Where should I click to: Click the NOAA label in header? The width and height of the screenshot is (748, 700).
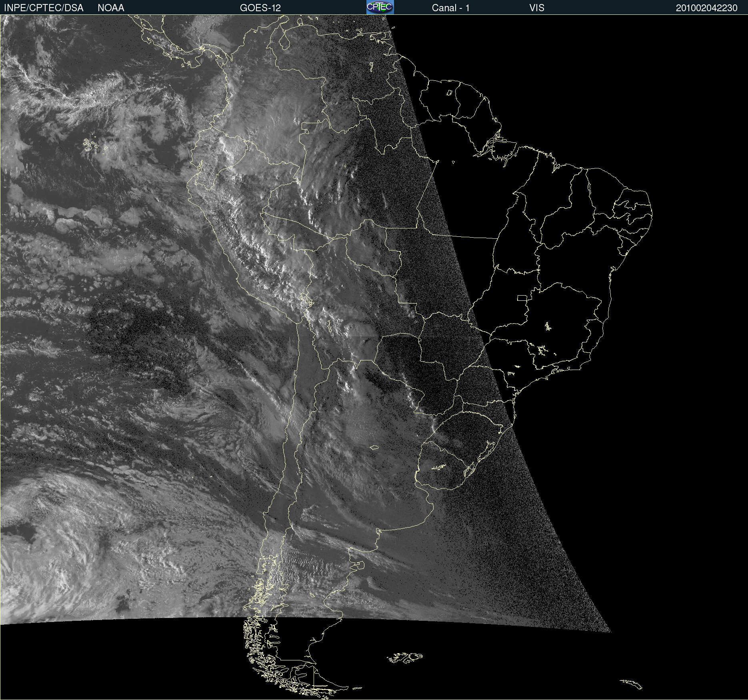[x=111, y=8]
